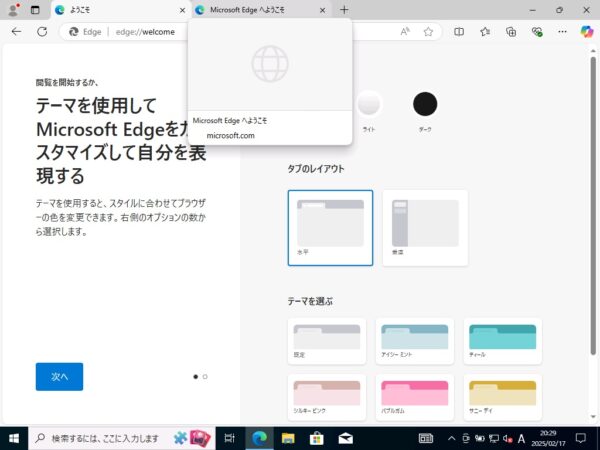
Task: Go back with the back arrow
Action: coord(16,32)
